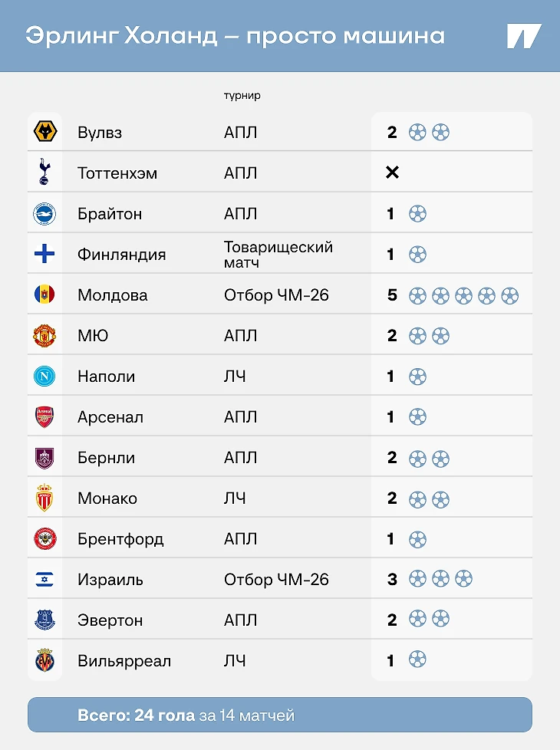Click the Napoli club crest icon
Screen dimensions: 560x750
[44, 376]
